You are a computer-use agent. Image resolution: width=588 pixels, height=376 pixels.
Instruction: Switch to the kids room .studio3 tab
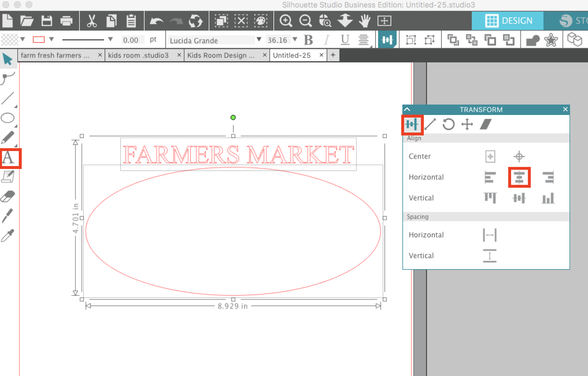pyautogui.click(x=138, y=55)
